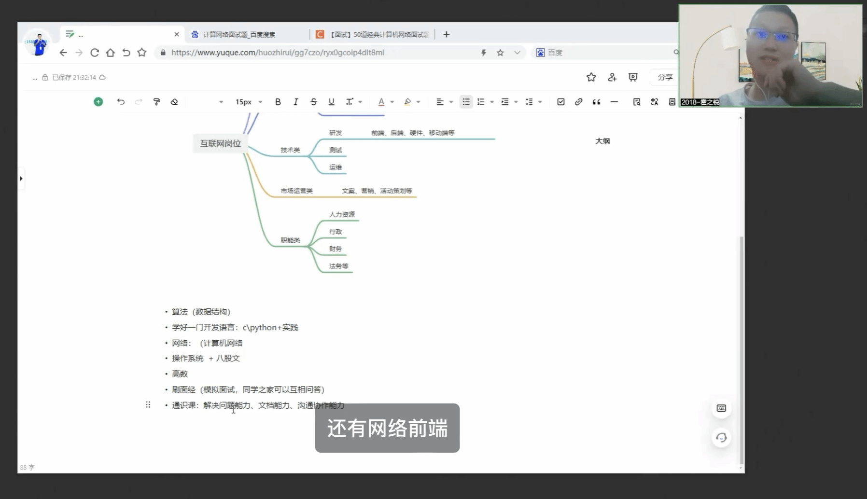
Task: Expand the text alignment dropdown arrow
Action: [451, 102]
